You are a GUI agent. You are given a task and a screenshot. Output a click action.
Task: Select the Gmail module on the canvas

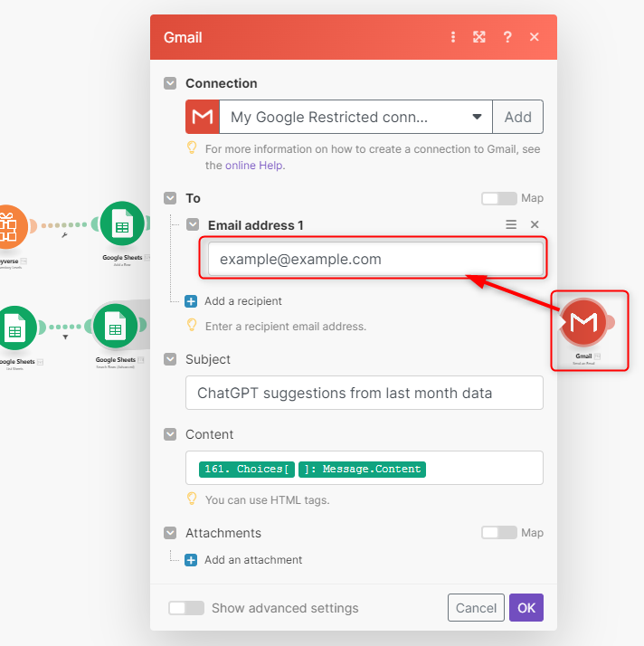[x=583, y=322]
